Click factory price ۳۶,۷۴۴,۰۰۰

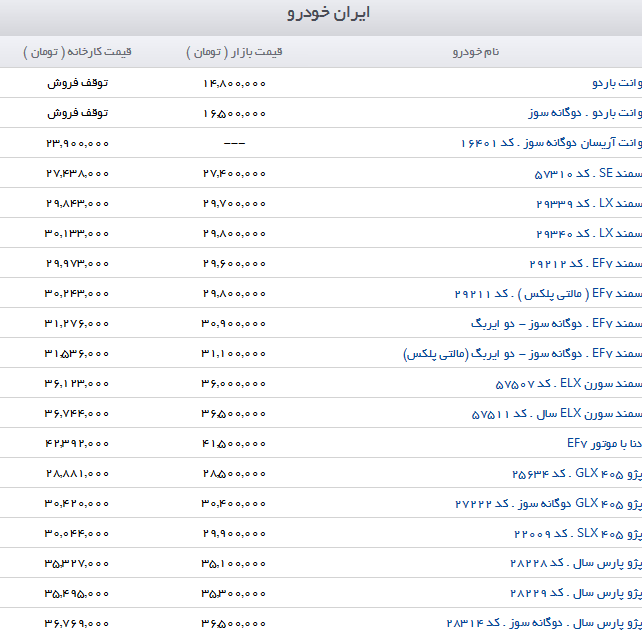(x=77, y=414)
